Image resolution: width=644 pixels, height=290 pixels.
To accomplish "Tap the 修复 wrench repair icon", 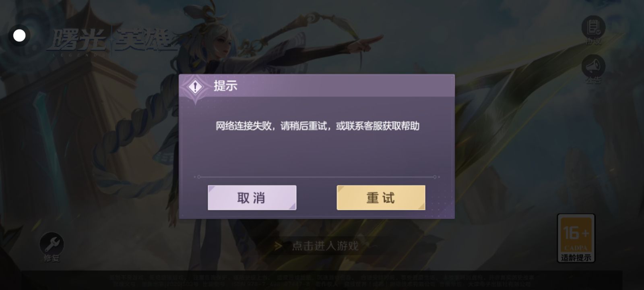I will point(52,244).
